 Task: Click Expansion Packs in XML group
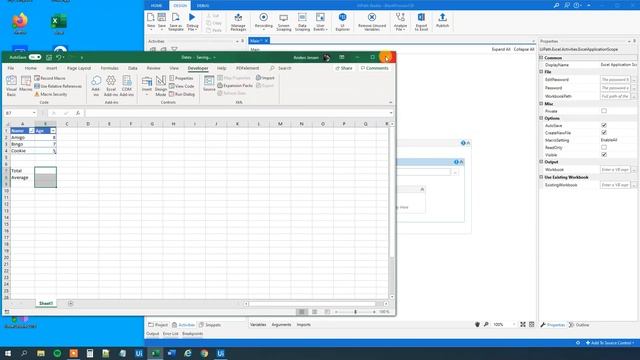coord(235,86)
